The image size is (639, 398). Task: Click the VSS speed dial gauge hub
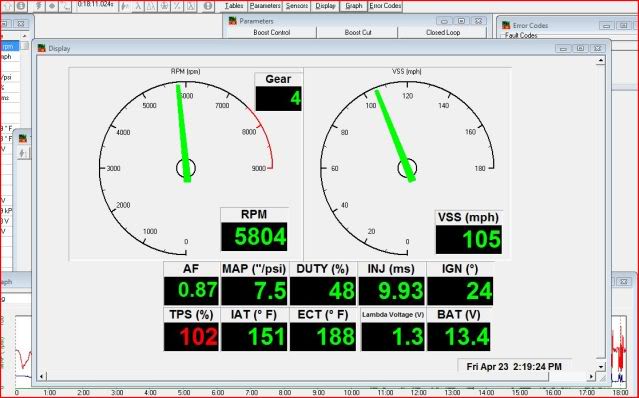click(407, 168)
